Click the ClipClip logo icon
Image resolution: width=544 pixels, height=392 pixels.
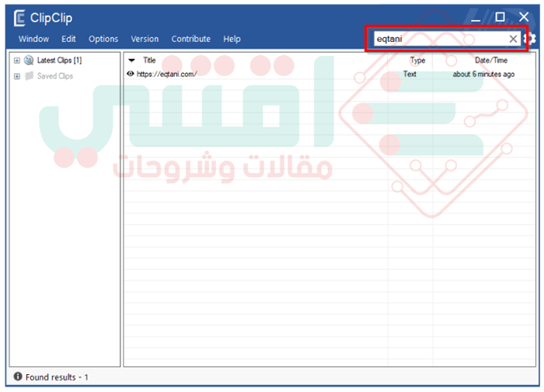point(19,18)
